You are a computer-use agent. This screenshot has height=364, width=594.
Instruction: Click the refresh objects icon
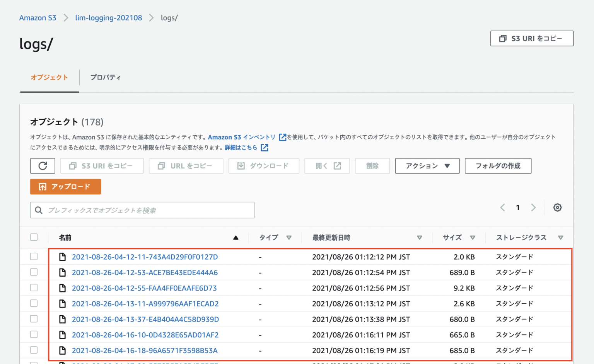pyautogui.click(x=43, y=166)
